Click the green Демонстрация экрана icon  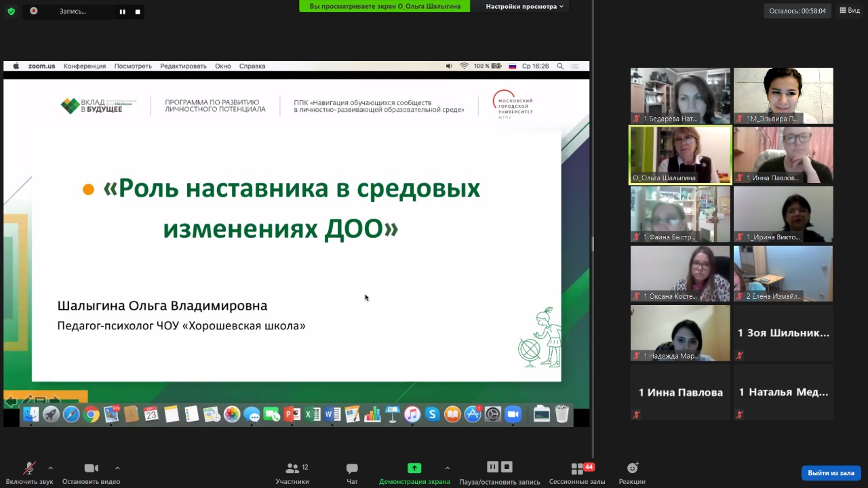tap(414, 468)
